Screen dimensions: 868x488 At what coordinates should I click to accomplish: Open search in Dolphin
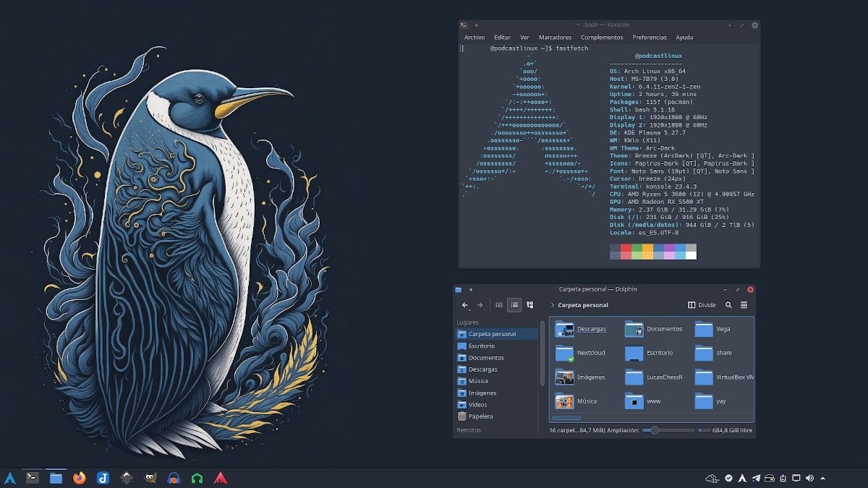pyautogui.click(x=728, y=305)
